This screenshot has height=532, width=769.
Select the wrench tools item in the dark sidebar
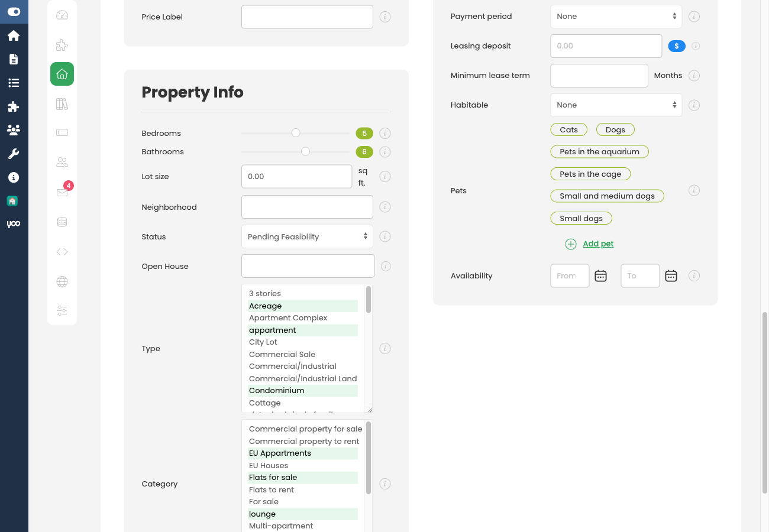(x=14, y=154)
